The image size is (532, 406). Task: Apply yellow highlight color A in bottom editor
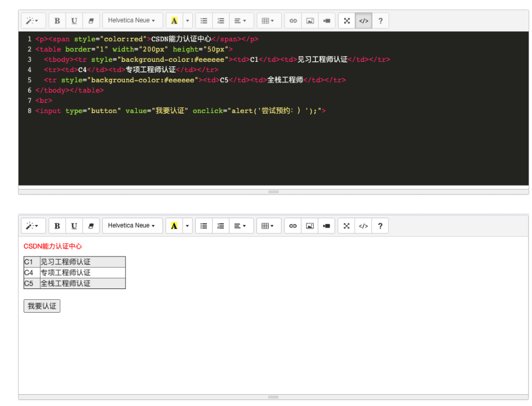(x=174, y=226)
